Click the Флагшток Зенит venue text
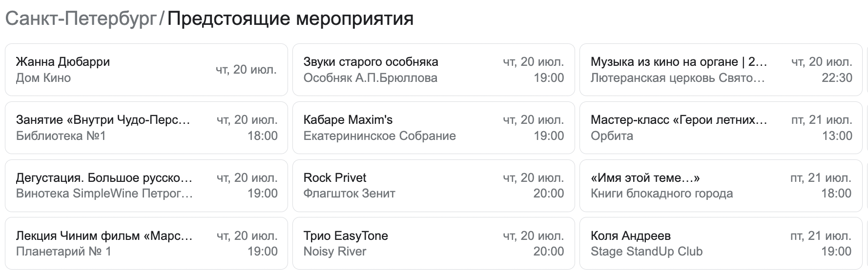Image resolution: width=868 pixels, height=275 pixels. tap(349, 194)
